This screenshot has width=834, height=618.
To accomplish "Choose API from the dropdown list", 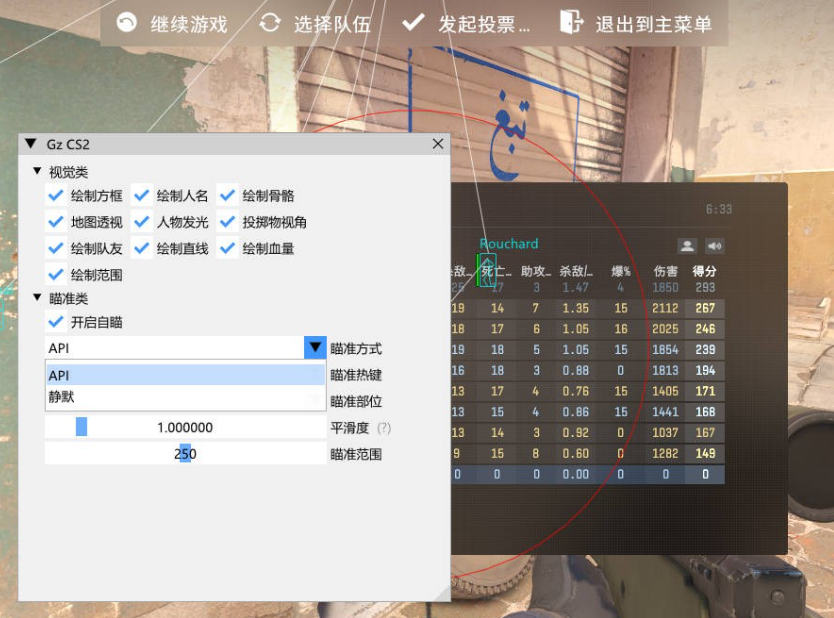I will click(186, 375).
